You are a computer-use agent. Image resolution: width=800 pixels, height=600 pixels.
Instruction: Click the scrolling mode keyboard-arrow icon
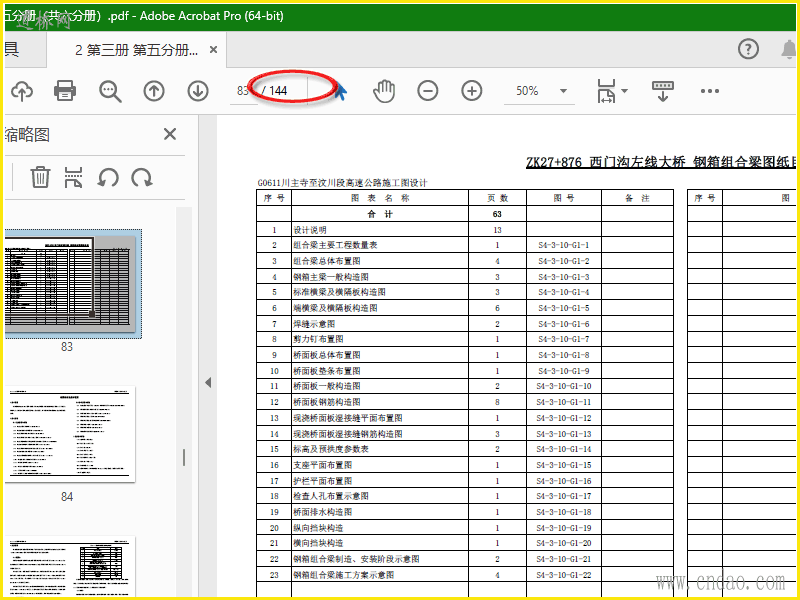(663, 91)
